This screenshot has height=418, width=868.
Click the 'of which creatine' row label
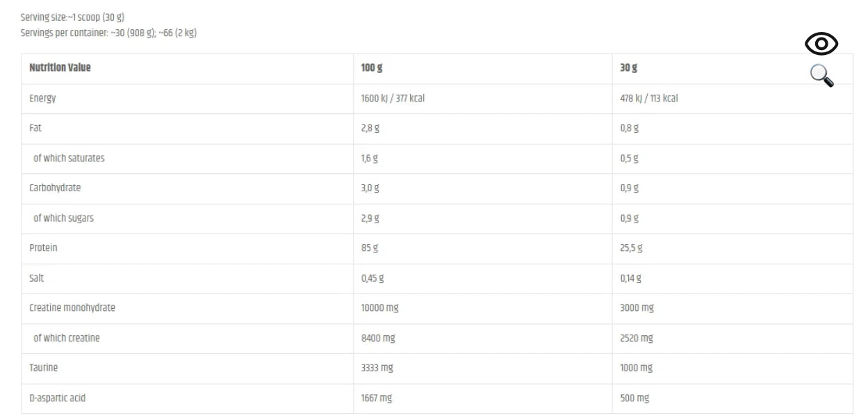[x=67, y=338]
